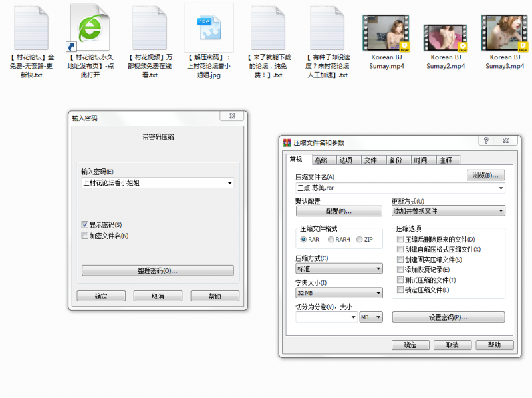Open the 【解压密码】 JPG image file
The width and height of the screenshot is (532, 398).
208,28
